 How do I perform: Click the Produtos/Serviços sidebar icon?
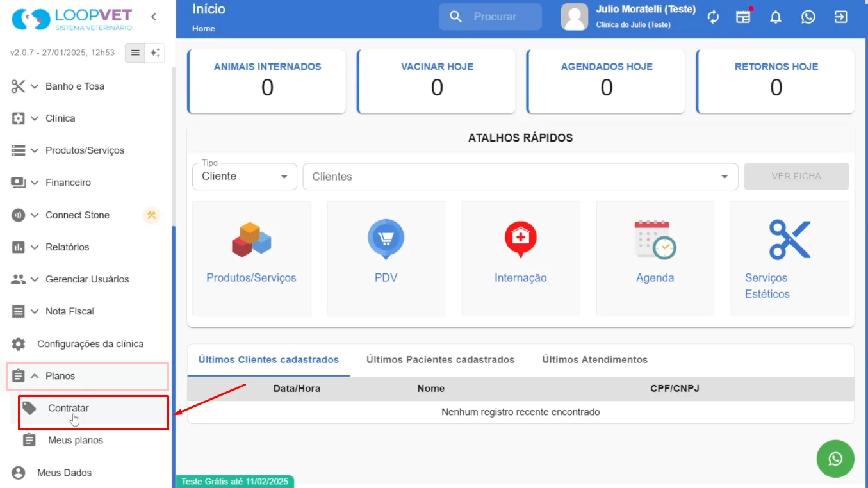19,150
